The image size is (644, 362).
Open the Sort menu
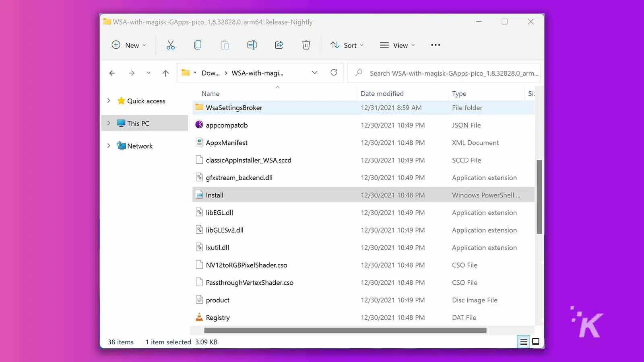[347, 45]
